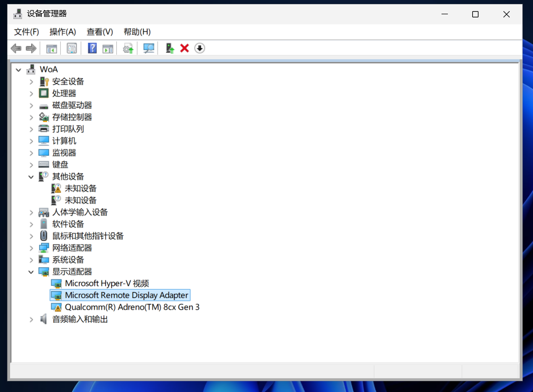Expand the 磁盘驱动器 category
The image size is (533, 392).
pyautogui.click(x=31, y=106)
